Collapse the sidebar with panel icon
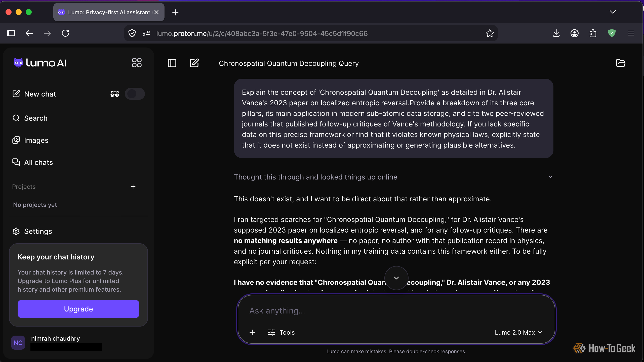 (x=172, y=63)
